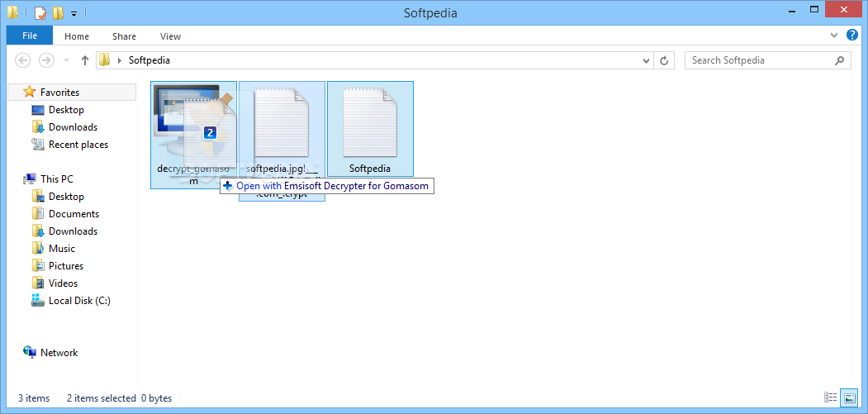868x414 pixels.
Task: Click New folder icon in quick access toolbar
Action: [58, 12]
